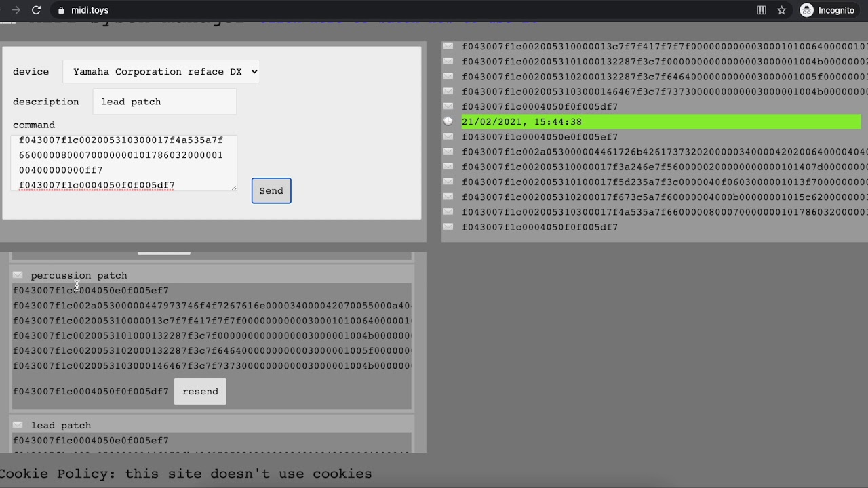Click inside the command sysex textarea
This screenshot has height=488, width=868.
pos(123,163)
